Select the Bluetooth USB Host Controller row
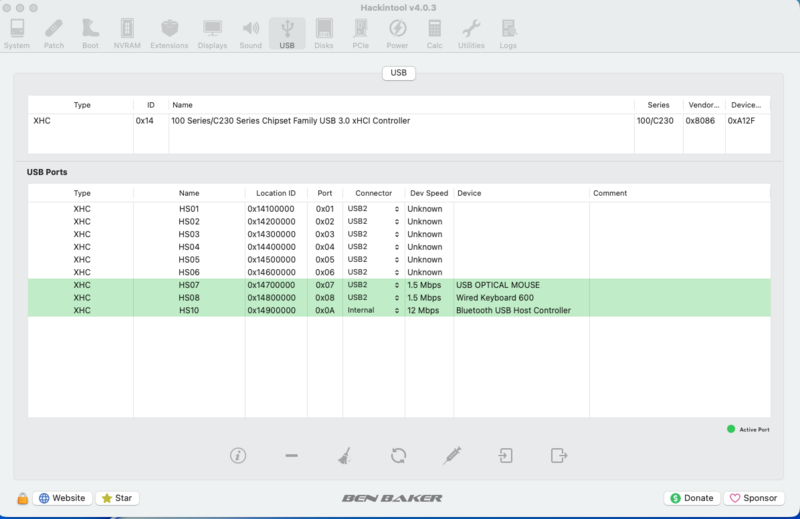The width and height of the screenshot is (800, 519). click(x=513, y=310)
